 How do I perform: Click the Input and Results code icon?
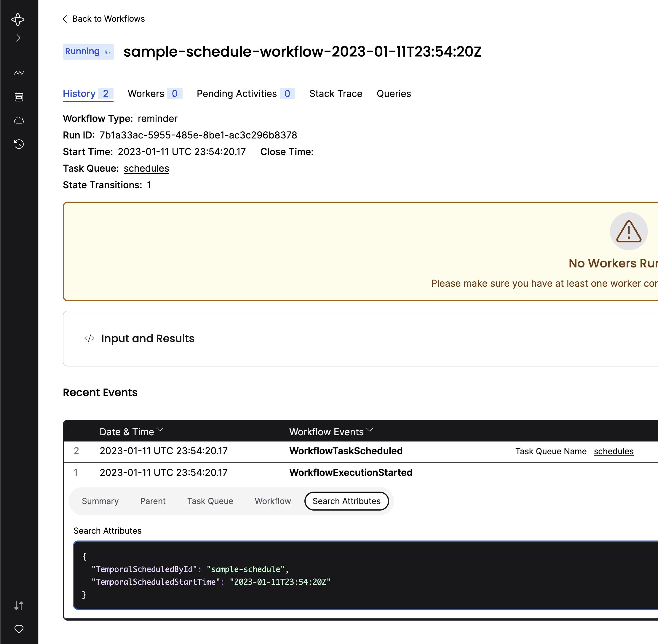pyautogui.click(x=89, y=338)
